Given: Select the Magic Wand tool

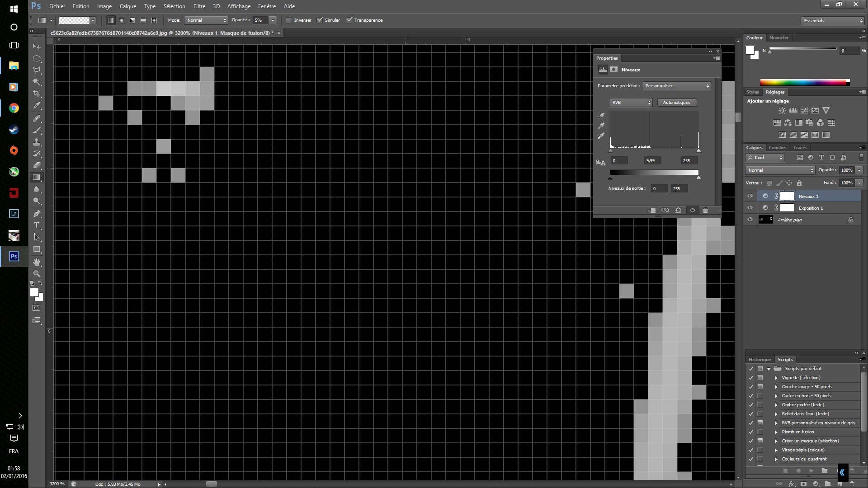Looking at the screenshot, I should (37, 82).
